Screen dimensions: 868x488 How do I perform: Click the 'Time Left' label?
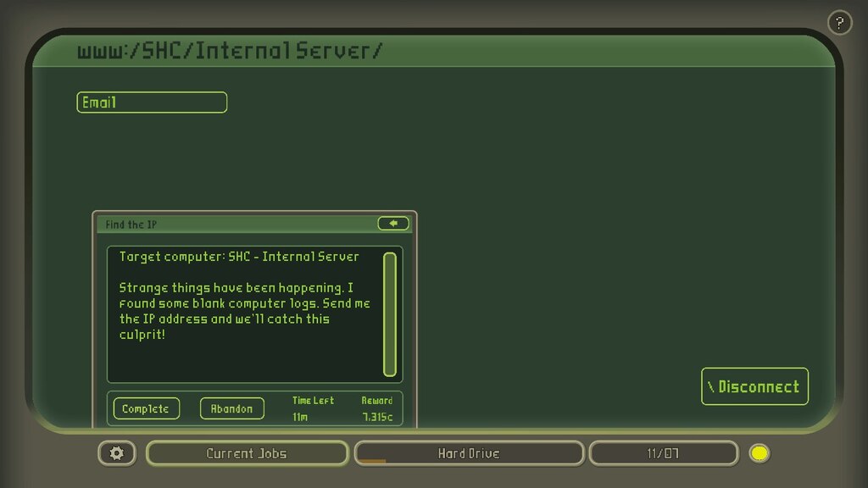[x=313, y=400]
